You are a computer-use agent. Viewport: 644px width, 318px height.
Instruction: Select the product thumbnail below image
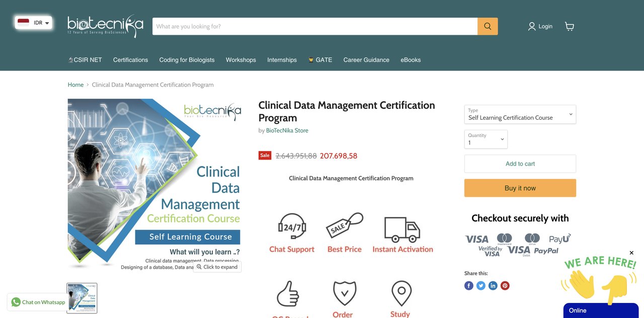tap(82, 298)
